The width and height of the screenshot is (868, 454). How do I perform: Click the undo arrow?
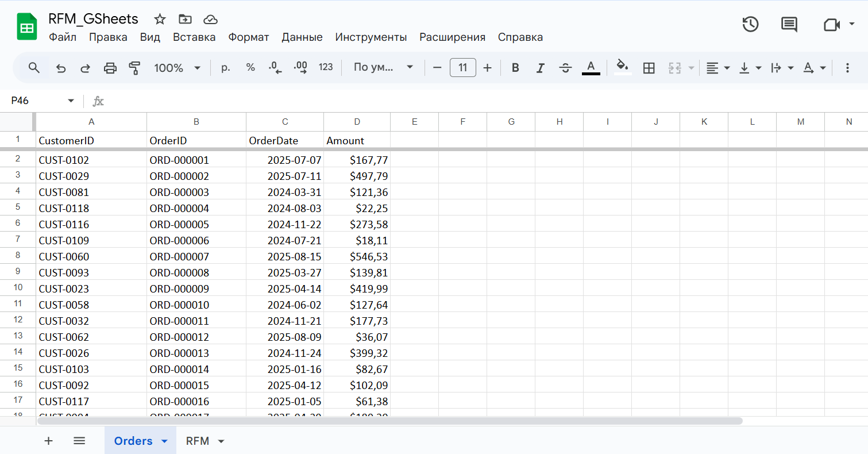click(x=61, y=68)
